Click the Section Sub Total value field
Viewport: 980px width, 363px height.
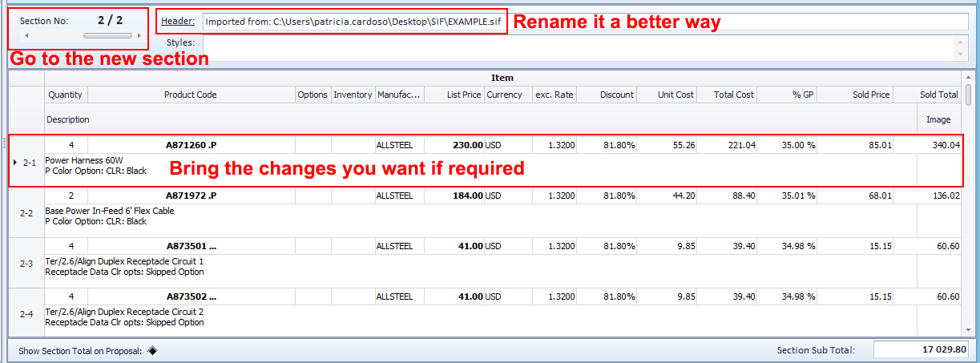coord(922,350)
